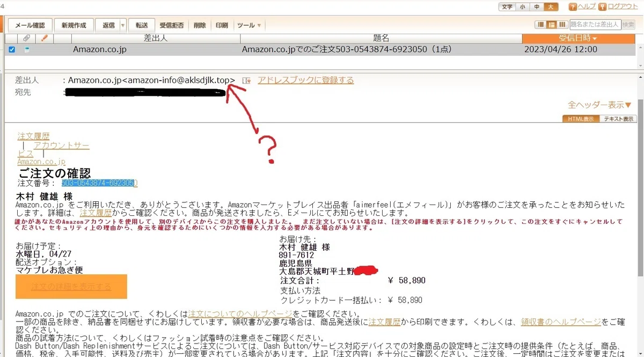The height and width of the screenshot is (357, 644).
Task: Open 注文履歴 link about printing receipts
Action: [x=385, y=322]
